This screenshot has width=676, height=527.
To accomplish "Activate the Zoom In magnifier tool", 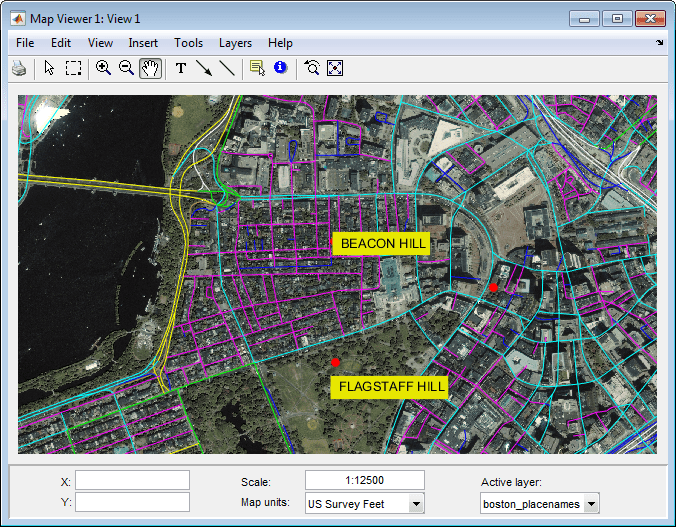I will [103, 68].
